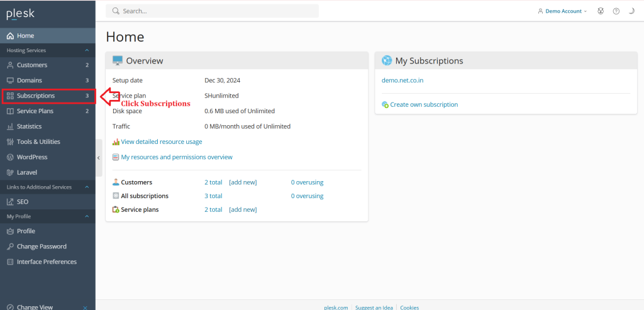Click the Search input field
This screenshot has width=644, height=310.
point(212,11)
